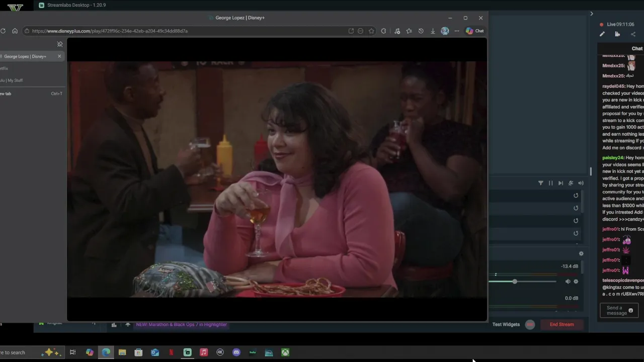
Task: Open the browser History clock icon
Action: pyautogui.click(x=421, y=31)
